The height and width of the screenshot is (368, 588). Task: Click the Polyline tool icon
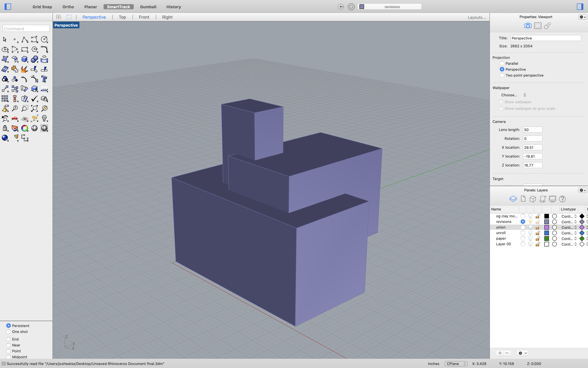click(24, 39)
